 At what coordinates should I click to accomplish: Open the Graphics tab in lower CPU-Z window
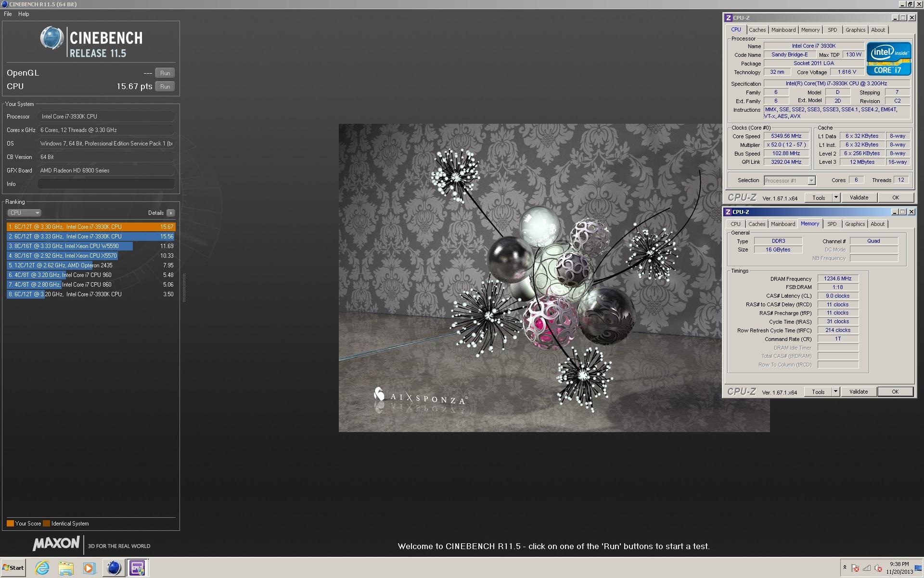[x=855, y=224]
